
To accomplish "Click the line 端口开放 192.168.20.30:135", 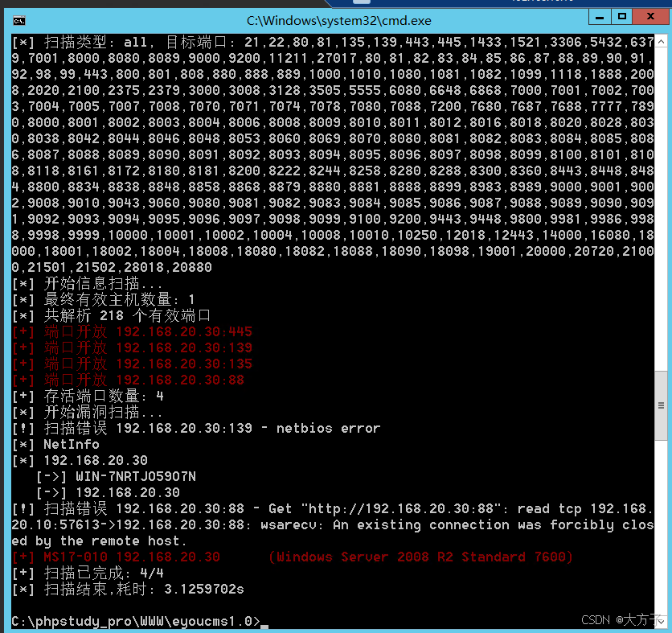I will tap(132, 364).
